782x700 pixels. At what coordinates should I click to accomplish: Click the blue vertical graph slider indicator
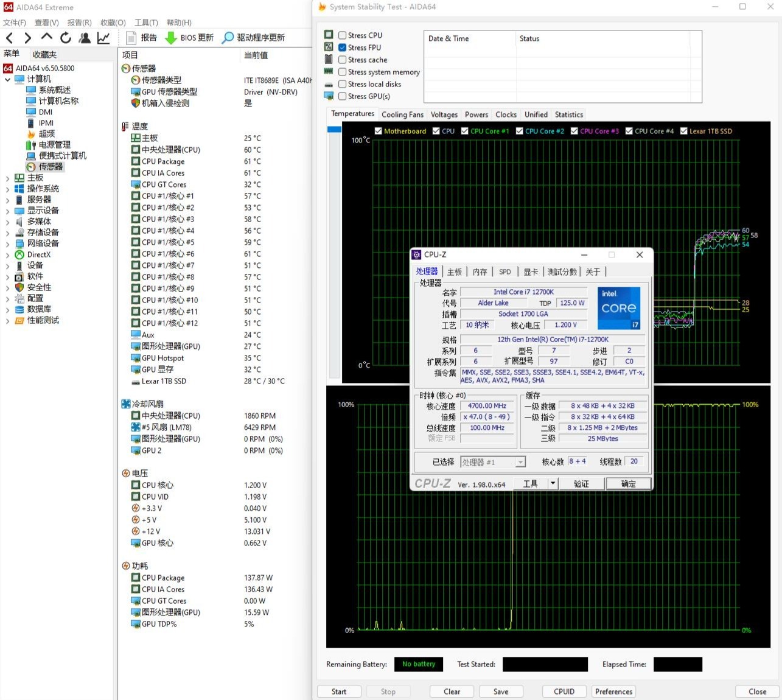point(334,130)
